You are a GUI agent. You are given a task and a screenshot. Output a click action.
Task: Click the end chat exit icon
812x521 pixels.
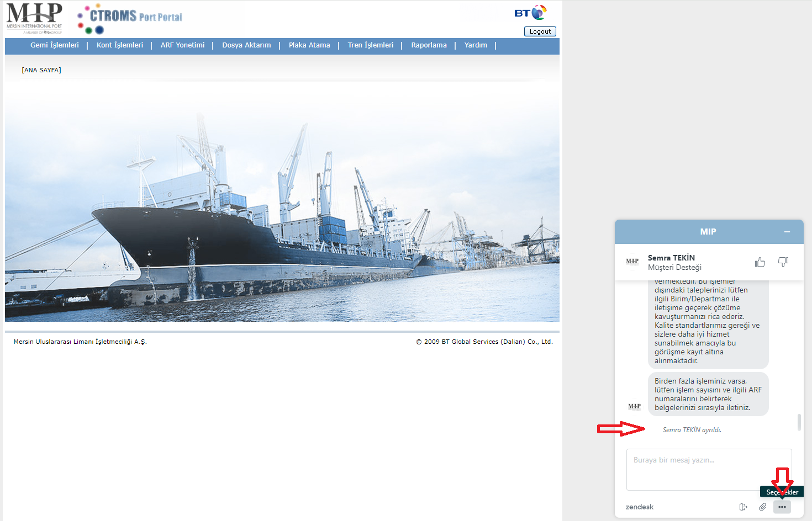[x=743, y=507]
